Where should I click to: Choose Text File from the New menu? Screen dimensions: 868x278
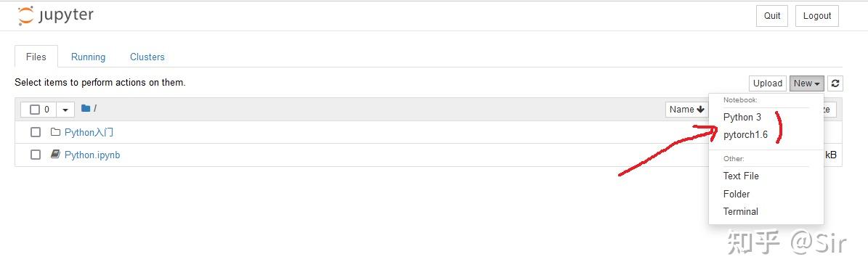741,176
